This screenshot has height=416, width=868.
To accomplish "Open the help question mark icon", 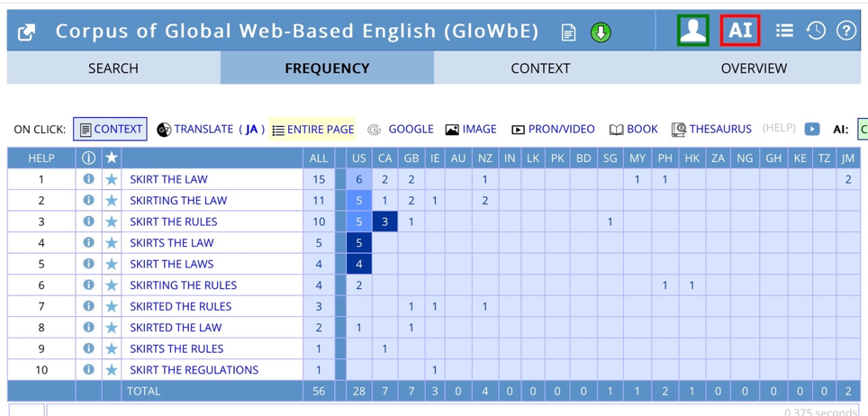I will click(x=845, y=31).
